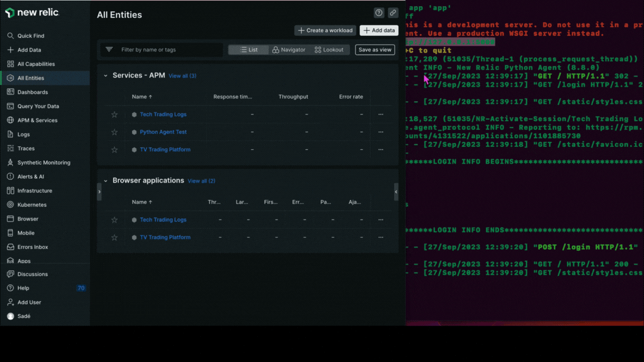Click the Create a workload button
This screenshot has height=362, width=644.
(325, 30)
